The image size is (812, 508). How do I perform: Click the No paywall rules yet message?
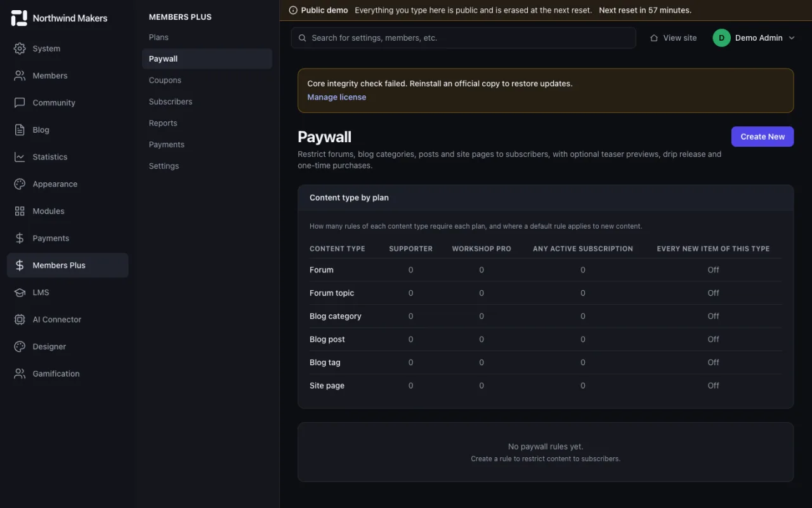(x=546, y=446)
